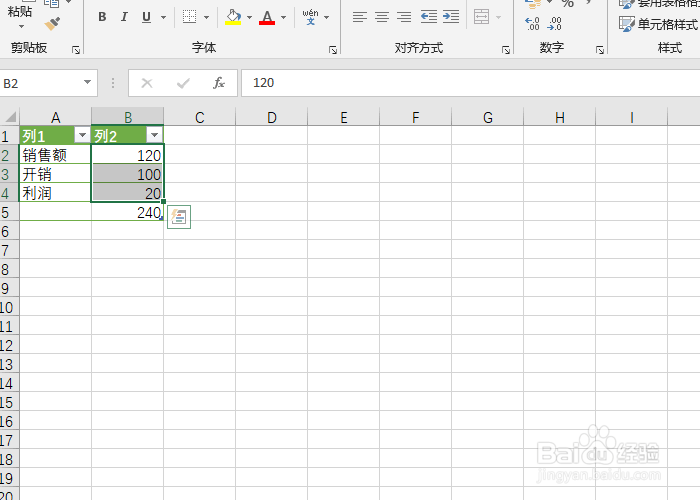
Task: Apply yellow fill color
Action: coord(233,17)
